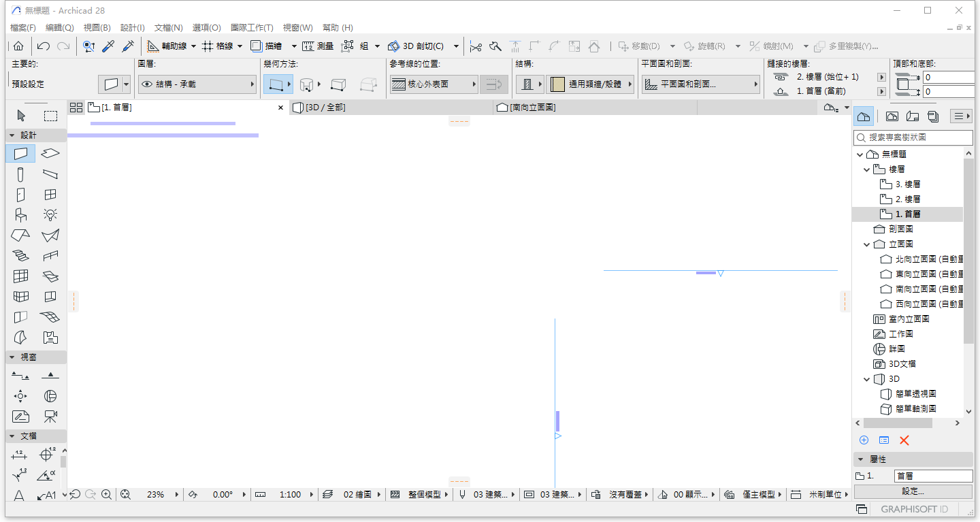Image resolution: width=980 pixels, height=522 pixels.
Task: Open 結構 - 承載 layer dropdown
Action: (x=197, y=84)
